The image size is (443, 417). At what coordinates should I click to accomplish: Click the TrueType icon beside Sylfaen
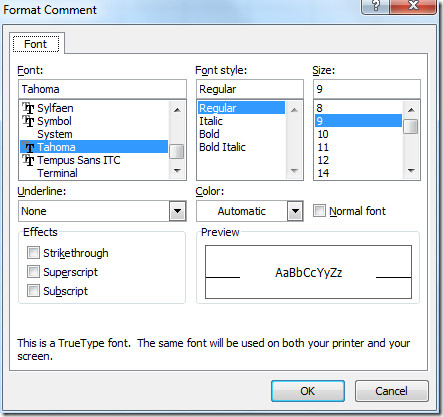tap(28, 108)
